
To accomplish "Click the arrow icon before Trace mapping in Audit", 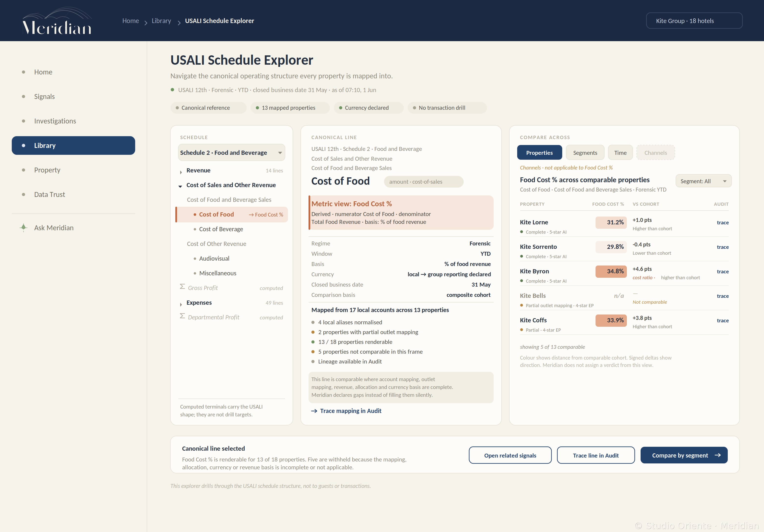I will 314,411.
